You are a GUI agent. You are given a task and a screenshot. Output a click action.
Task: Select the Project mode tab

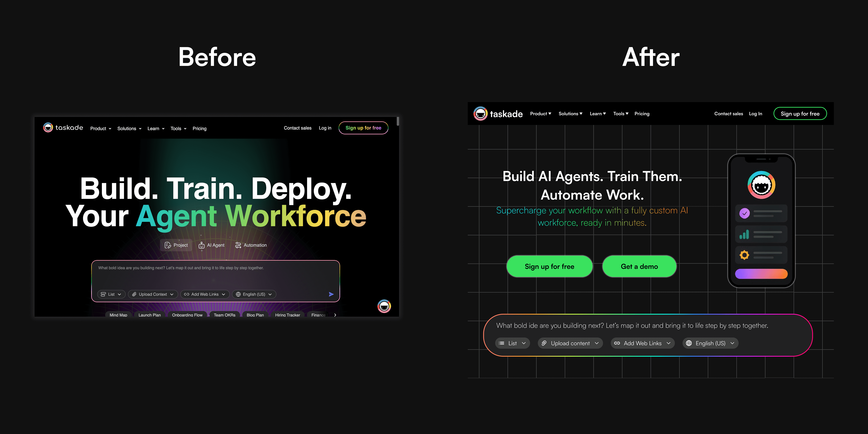click(x=176, y=245)
